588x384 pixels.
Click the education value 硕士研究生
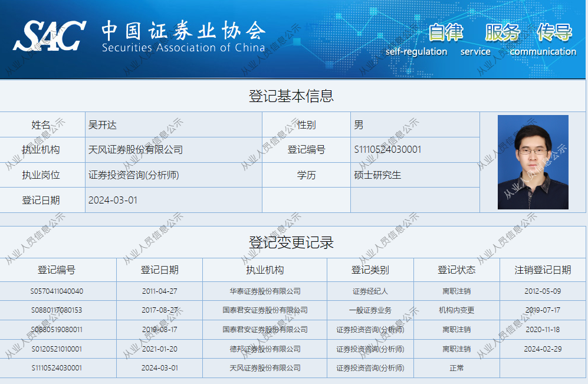[x=377, y=175]
